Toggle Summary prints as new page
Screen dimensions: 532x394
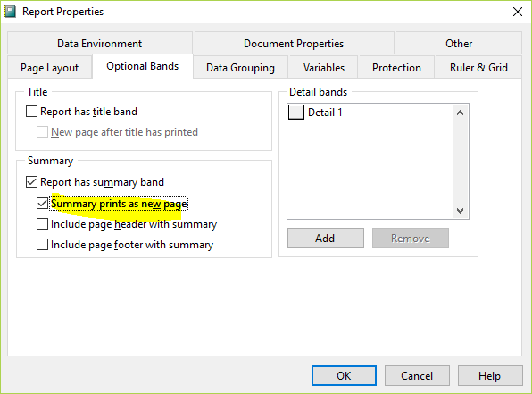pos(42,204)
